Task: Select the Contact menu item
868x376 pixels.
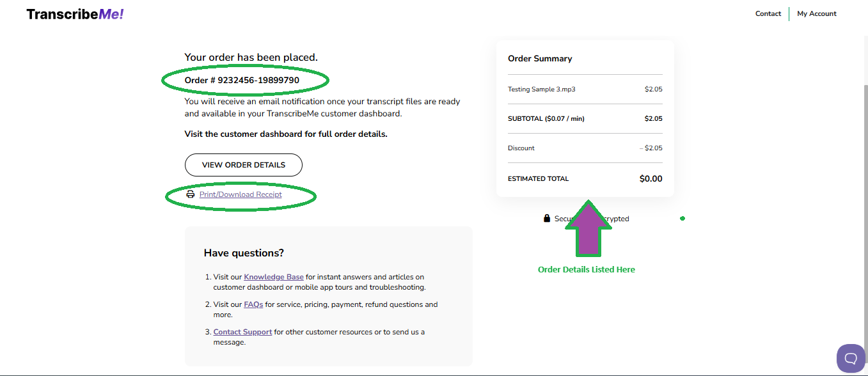Action: 768,13
